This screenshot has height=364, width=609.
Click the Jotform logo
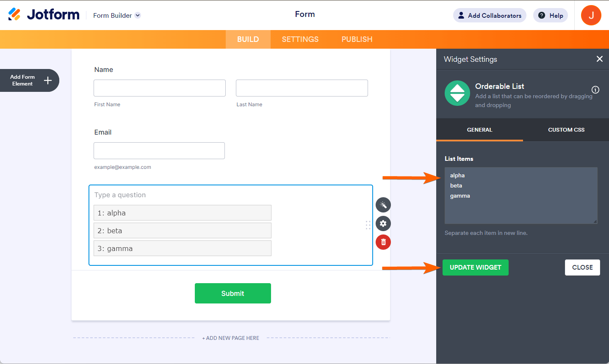tap(44, 14)
